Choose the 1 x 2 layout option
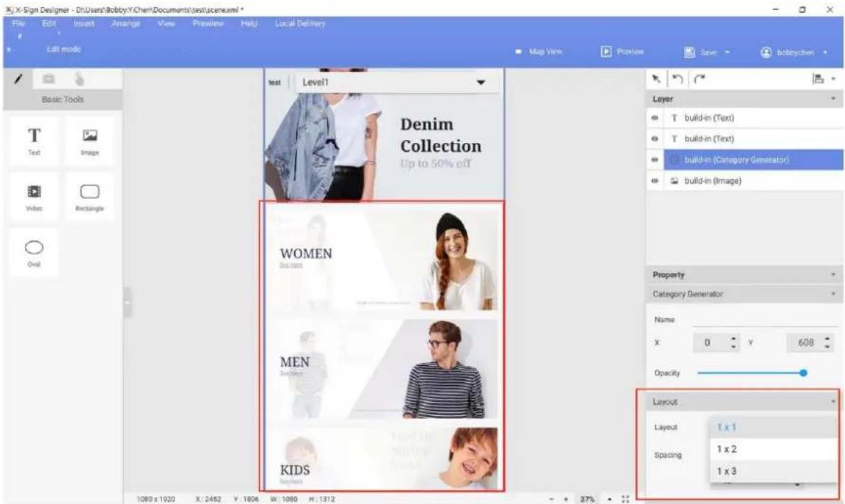The width and height of the screenshot is (845, 504). click(x=773, y=449)
